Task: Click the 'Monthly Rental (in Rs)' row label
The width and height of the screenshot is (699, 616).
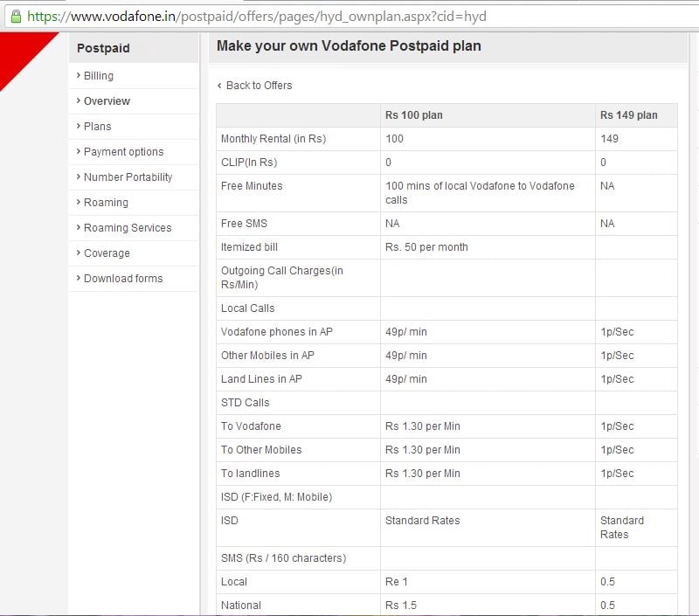Action: (273, 139)
